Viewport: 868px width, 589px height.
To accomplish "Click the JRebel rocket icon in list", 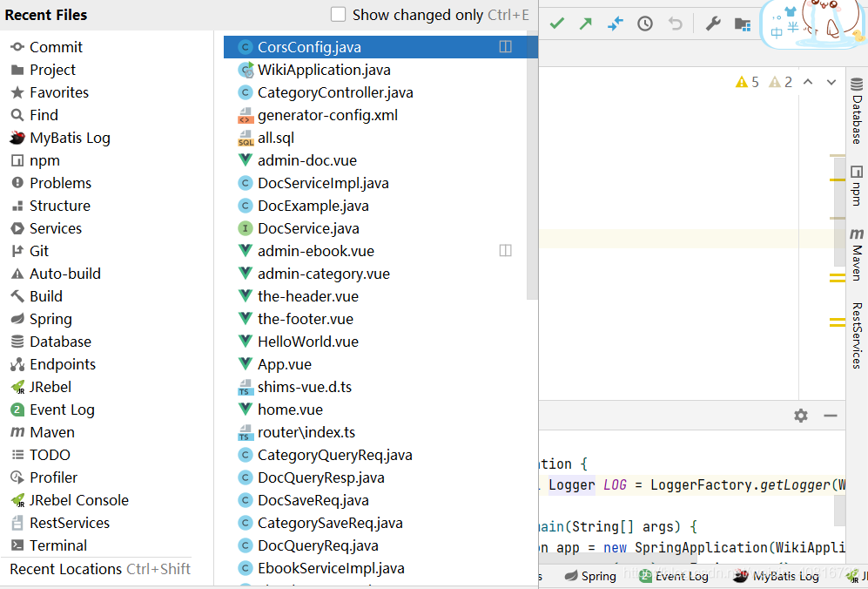I will click(17, 388).
